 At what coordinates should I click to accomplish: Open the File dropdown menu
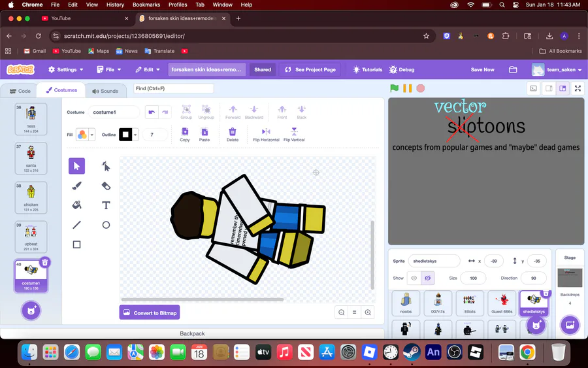[x=109, y=69]
